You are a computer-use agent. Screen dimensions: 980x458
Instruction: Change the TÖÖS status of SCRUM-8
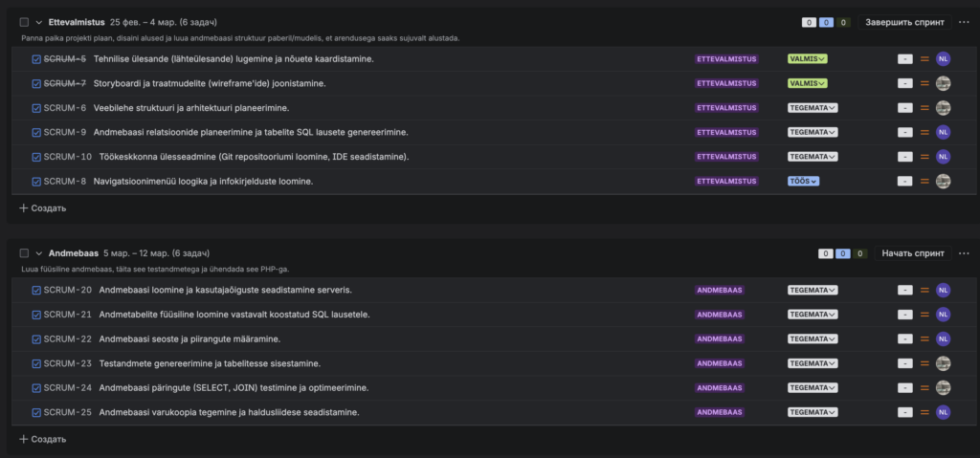point(803,181)
